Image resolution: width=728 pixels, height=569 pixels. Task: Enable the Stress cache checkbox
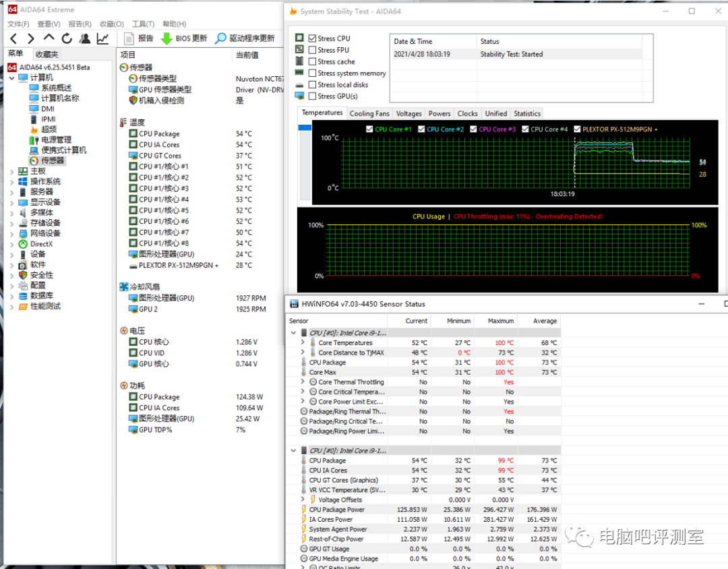click(313, 62)
